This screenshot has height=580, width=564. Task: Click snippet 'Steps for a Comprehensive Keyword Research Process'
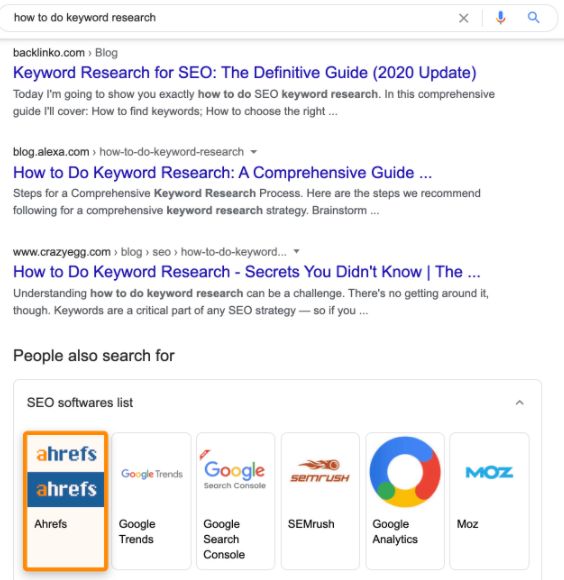pyautogui.click(x=157, y=193)
